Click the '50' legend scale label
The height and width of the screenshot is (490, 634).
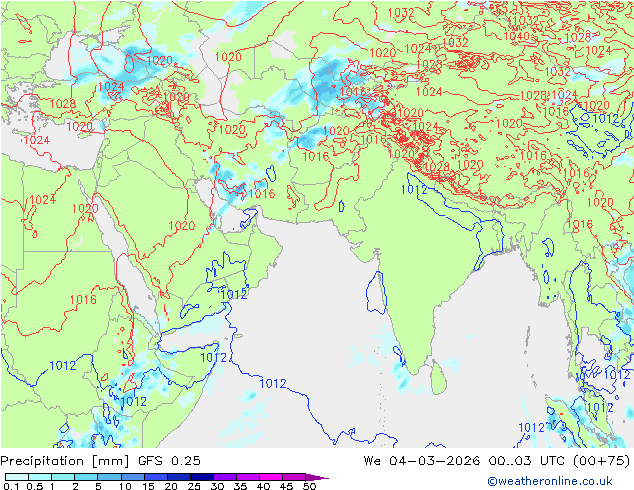coord(309,486)
